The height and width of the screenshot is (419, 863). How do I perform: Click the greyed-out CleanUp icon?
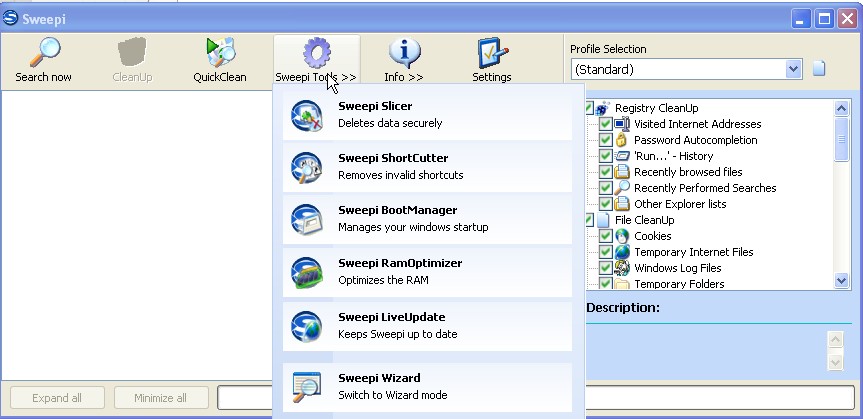tap(132, 53)
